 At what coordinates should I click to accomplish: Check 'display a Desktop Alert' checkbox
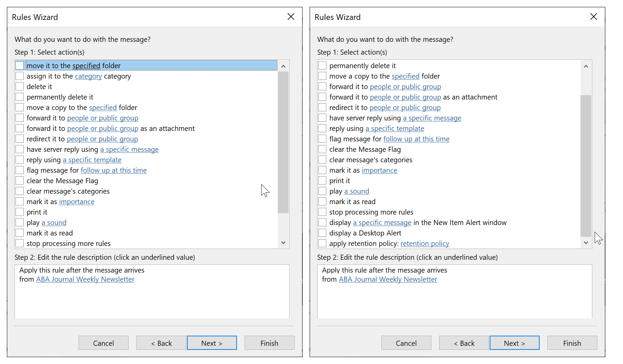[x=322, y=233]
